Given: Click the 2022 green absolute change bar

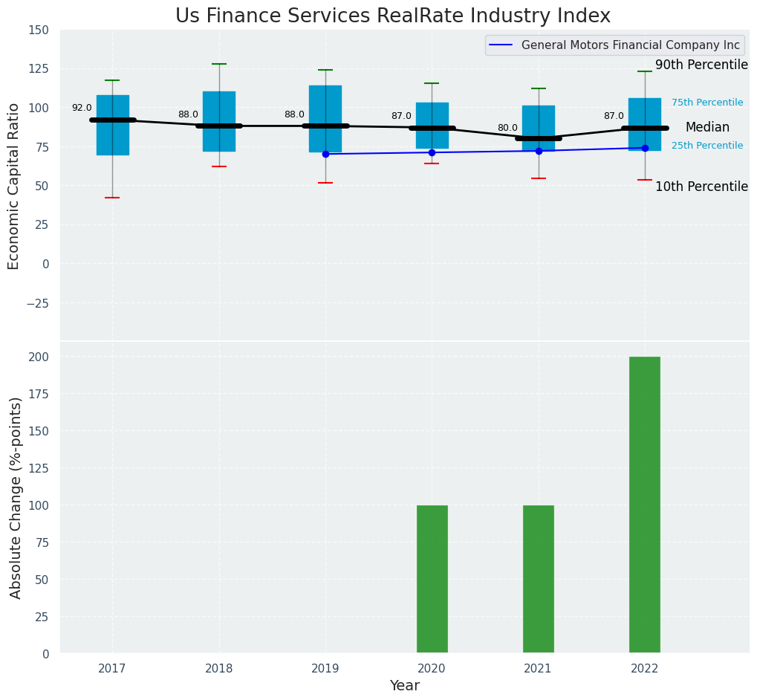Looking at the screenshot, I should 644,505.
